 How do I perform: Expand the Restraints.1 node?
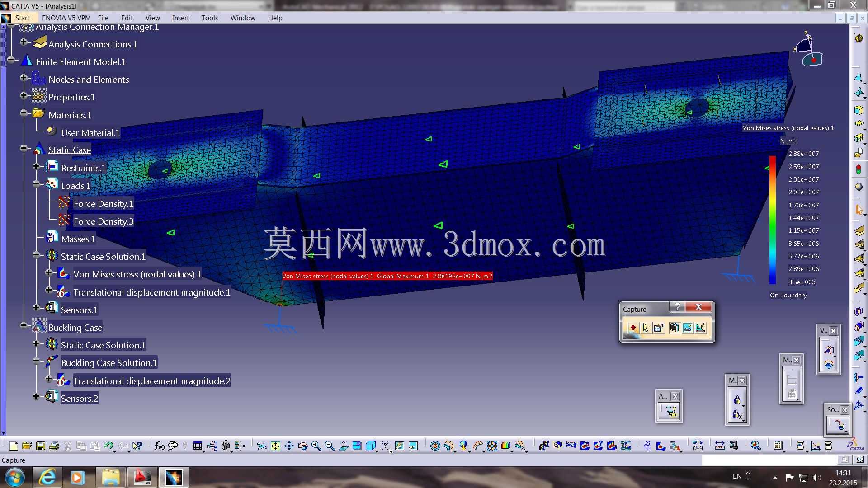(x=36, y=166)
